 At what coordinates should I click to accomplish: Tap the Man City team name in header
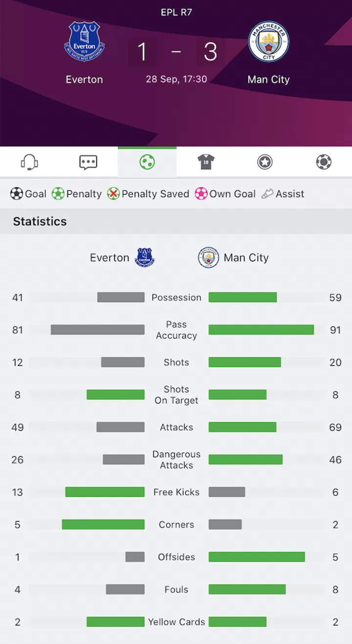tap(268, 80)
